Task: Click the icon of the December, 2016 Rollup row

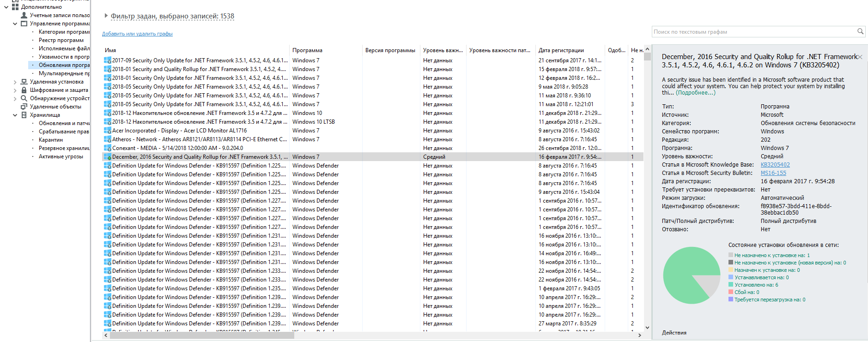Action: click(108, 157)
